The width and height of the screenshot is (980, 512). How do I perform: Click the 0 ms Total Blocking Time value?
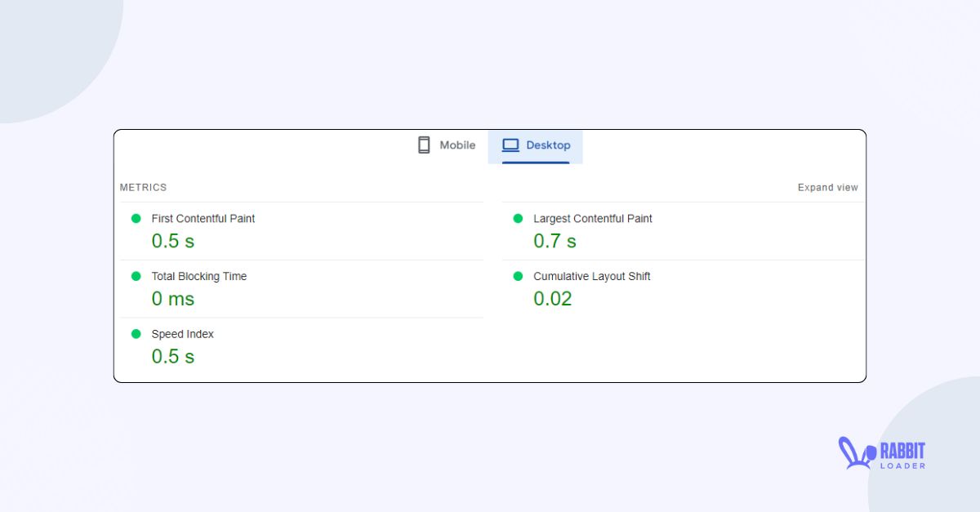[x=173, y=298]
